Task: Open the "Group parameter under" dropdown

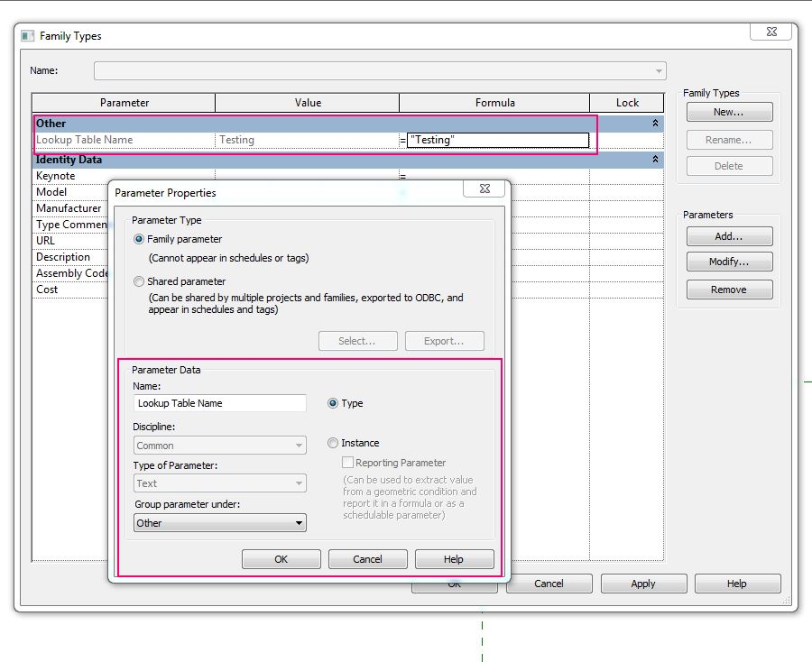Action: pyautogui.click(x=300, y=522)
